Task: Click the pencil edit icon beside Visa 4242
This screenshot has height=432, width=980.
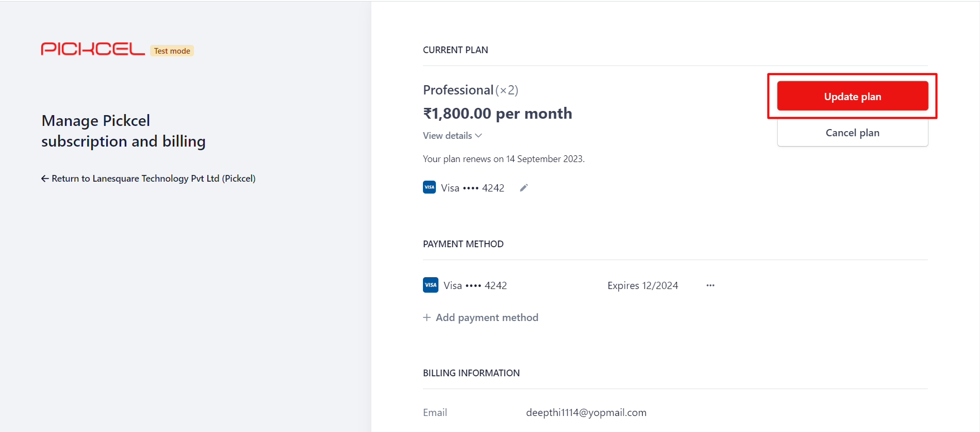Action: pyautogui.click(x=524, y=188)
